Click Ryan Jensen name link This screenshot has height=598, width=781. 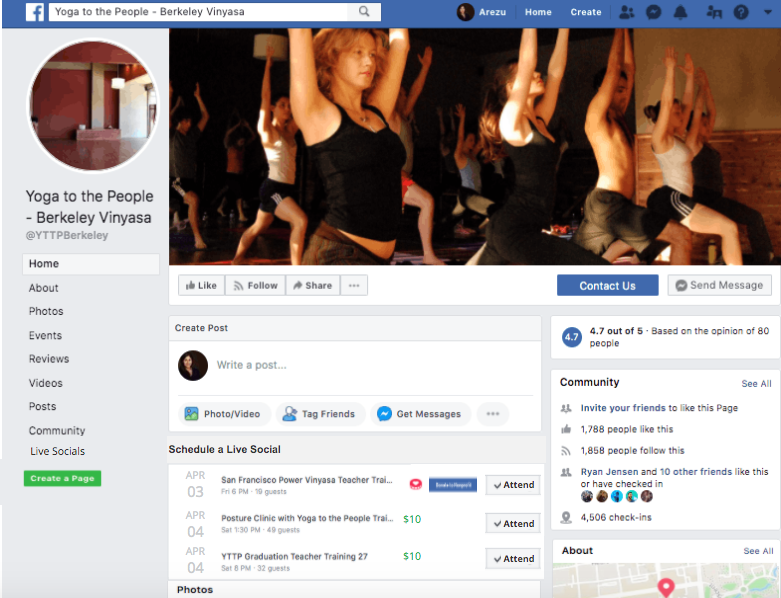(610, 472)
